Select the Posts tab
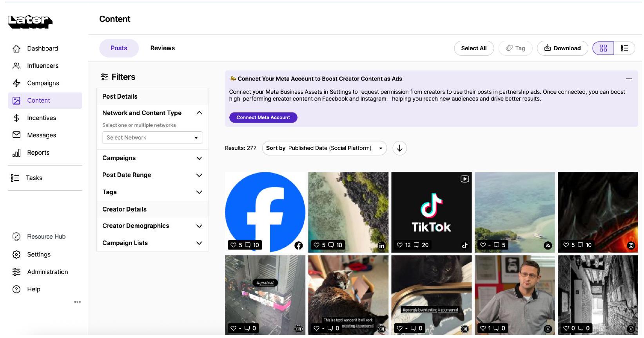This screenshot has width=644, height=338. (119, 48)
